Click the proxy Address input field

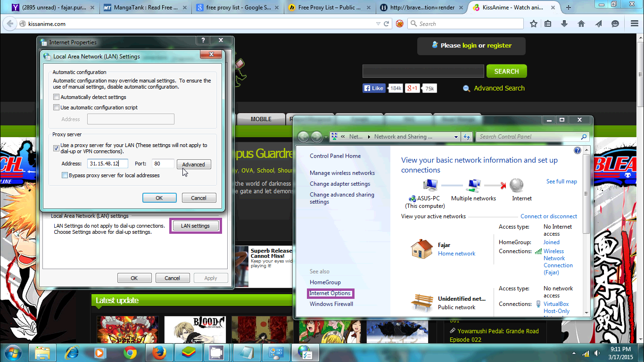point(108,164)
